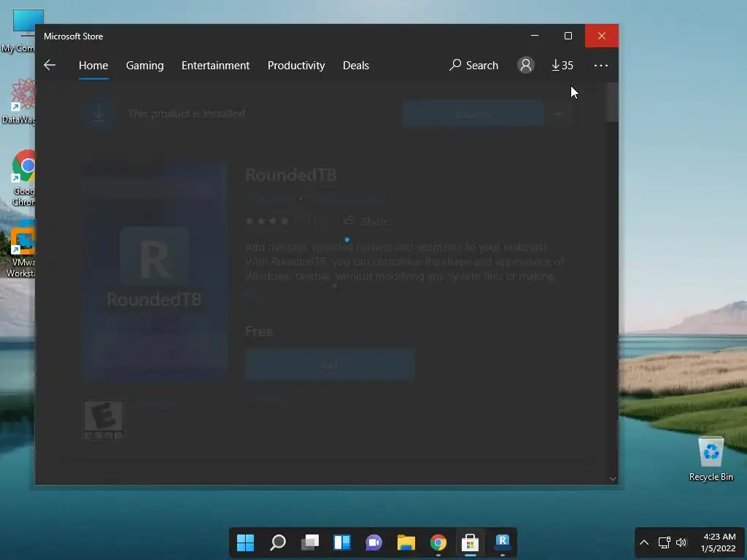Viewport: 747px width, 560px height.
Task: Click the Free price label
Action: click(x=259, y=331)
